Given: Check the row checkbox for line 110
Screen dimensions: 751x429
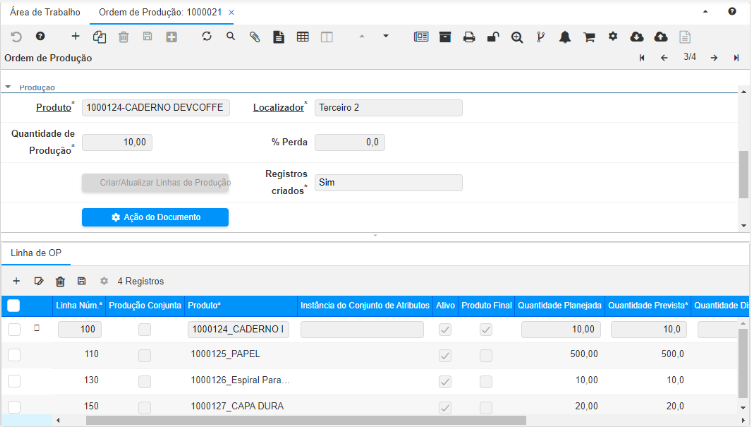Looking at the screenshot, I should pos(14,354).
